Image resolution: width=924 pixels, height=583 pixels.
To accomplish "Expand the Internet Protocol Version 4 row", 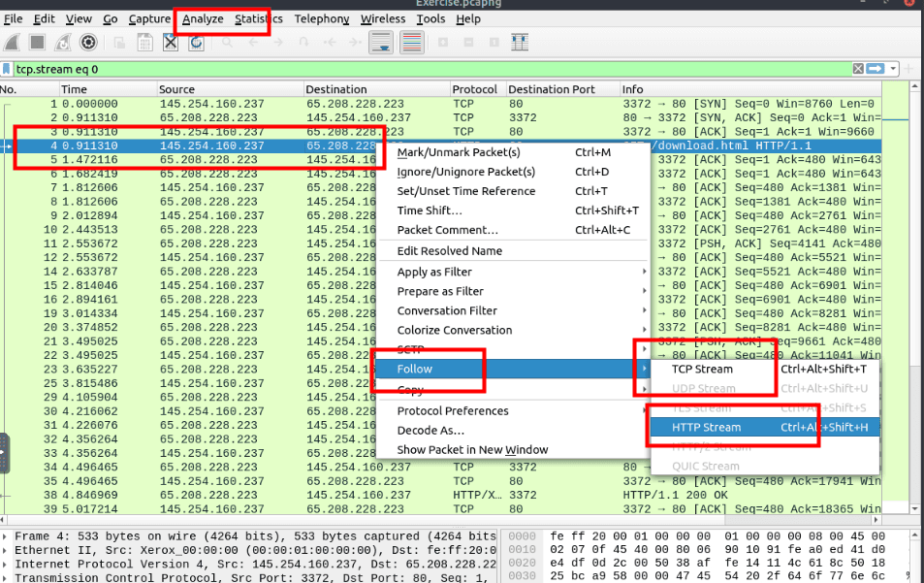I will click(x=7, y=564).
